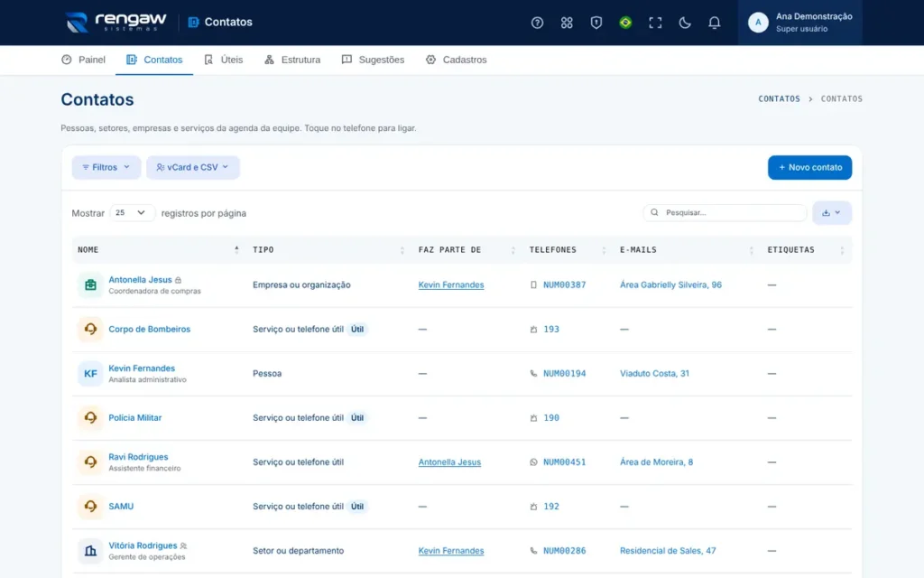Click the Contatos header title icon

click(x=193, y=22)
